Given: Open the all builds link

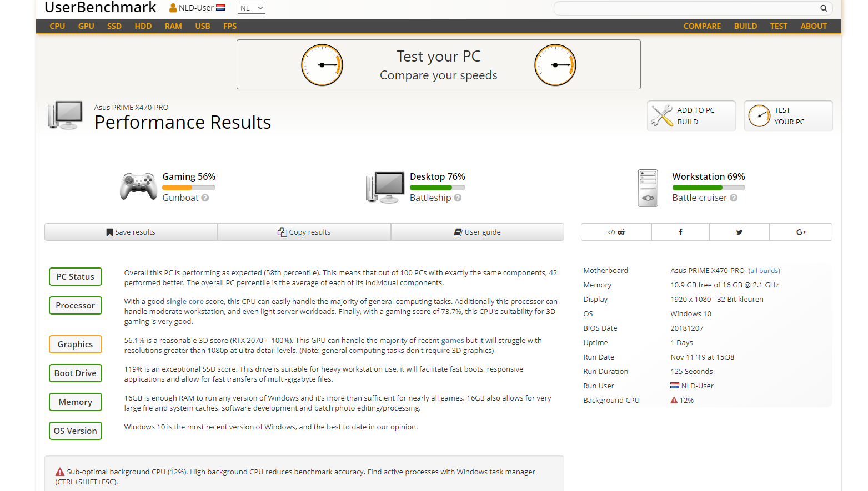Looking at the screenshot, I should (x=764, y=271).
